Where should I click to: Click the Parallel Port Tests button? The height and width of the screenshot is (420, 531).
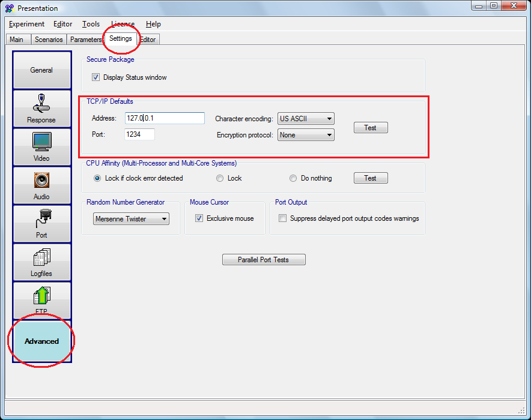click(264, 260)
